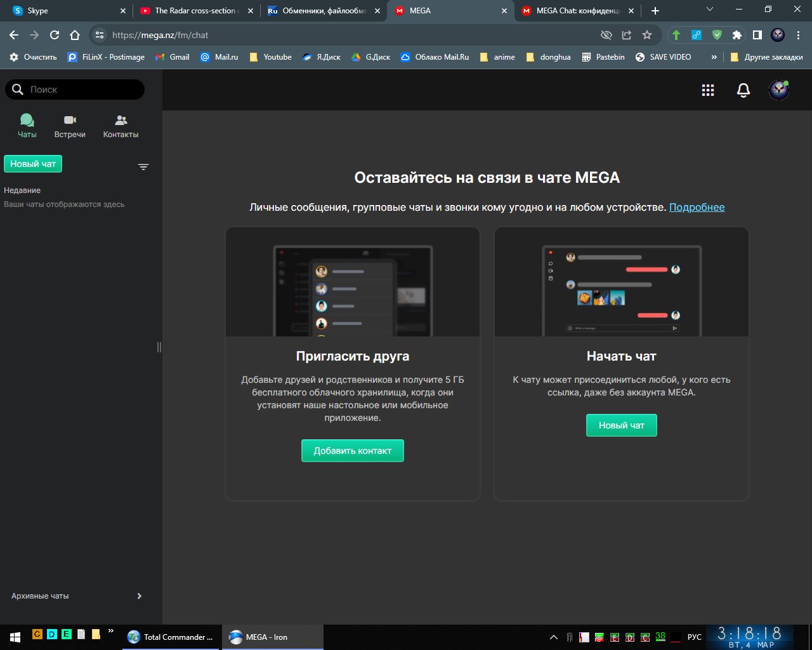Switch to the MEGA Chat tab
Viewport: 812px width, 650px height.
click(578, 11)
